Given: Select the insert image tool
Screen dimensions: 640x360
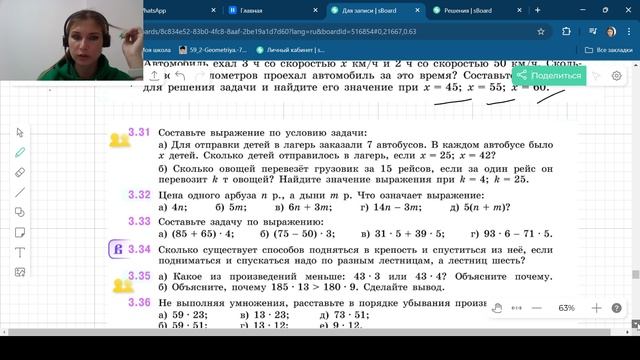Looking at the screenshot, I should coord(20,272).
